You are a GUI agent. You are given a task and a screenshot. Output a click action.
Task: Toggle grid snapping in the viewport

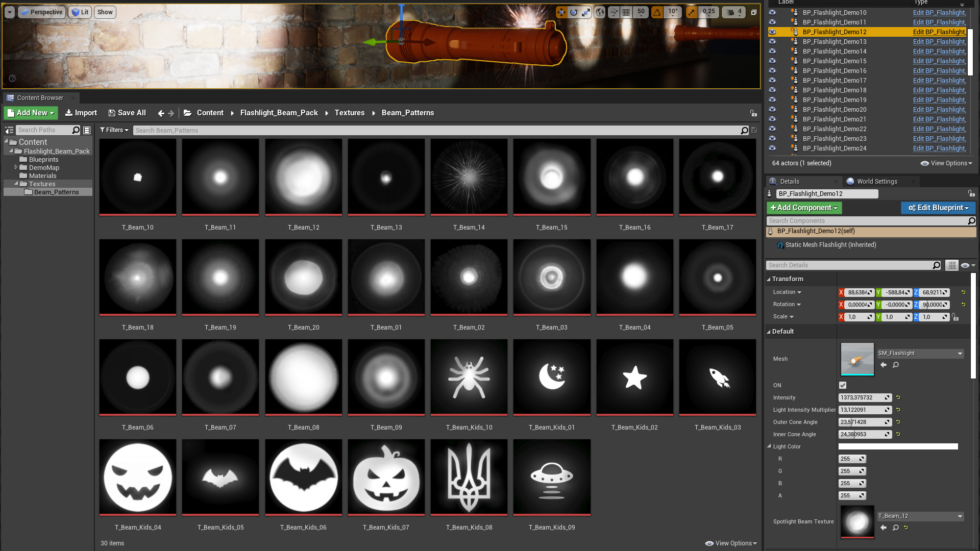pyautogui.click(x=626, y=12)
